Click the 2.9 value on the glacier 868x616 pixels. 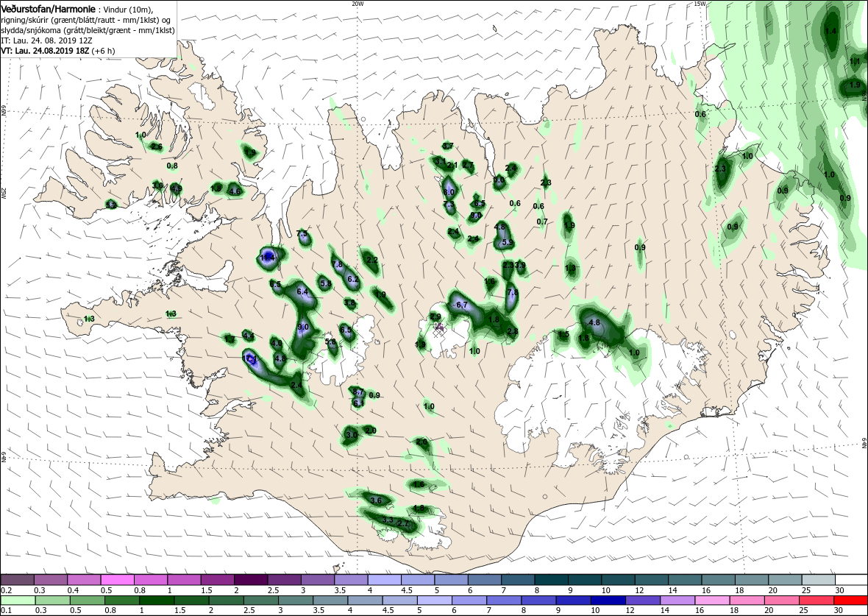(x=435, y=317)
